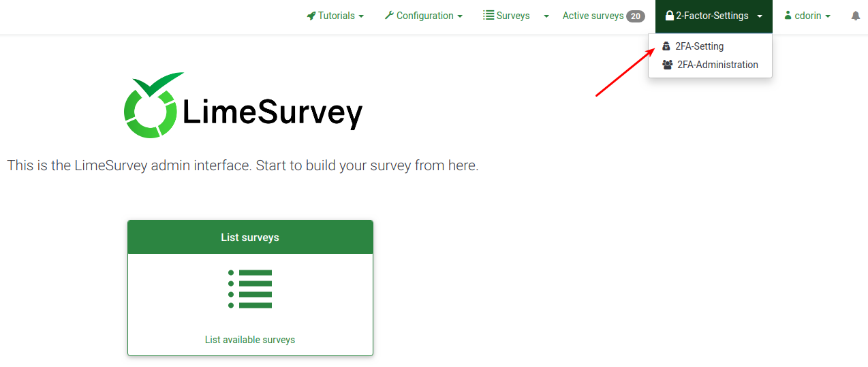Expand the Tutorials dropdown caret
Image resolution: width=868 pixels, height=367 pixels.
pos(361,16)
